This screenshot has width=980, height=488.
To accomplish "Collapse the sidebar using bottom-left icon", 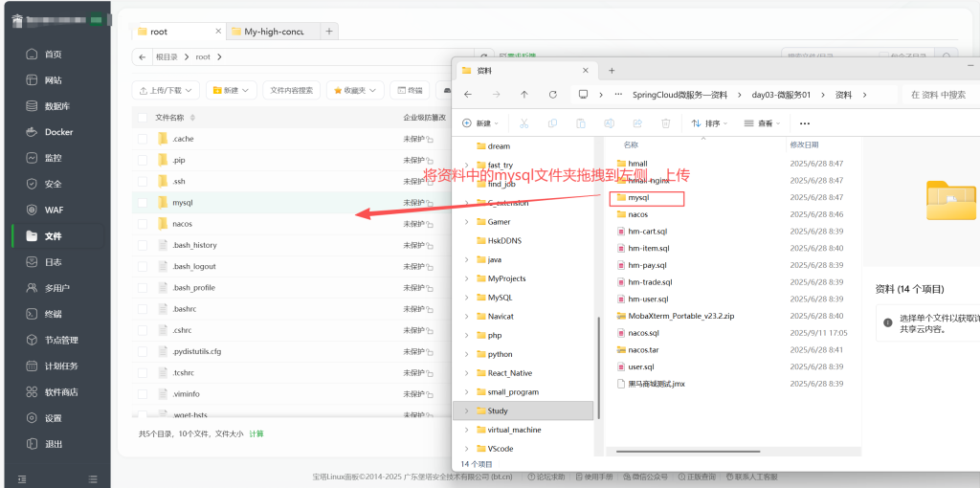I will pyautogui.click(x=22, y=478).
